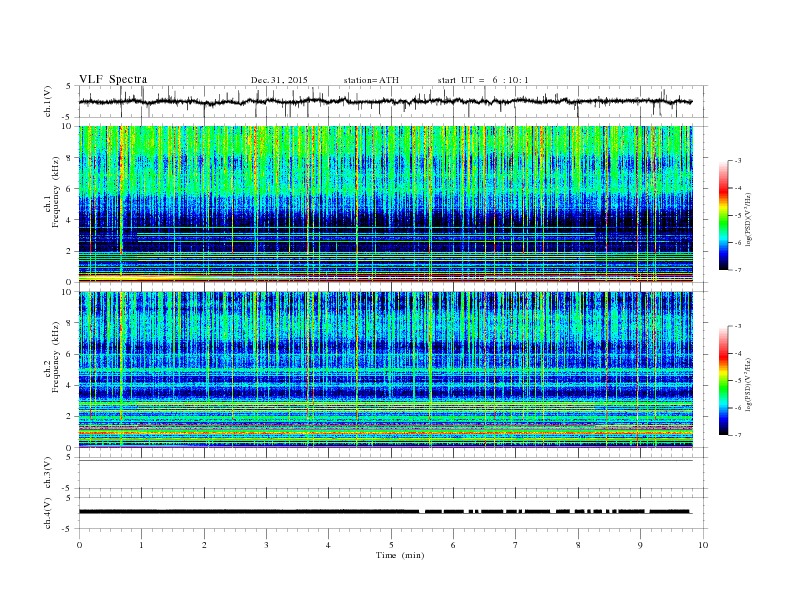Select the ch.2 'Frequency (kHz)' axis label
The height and width of the screenshot is (612, 792).
tap(57, 356)
